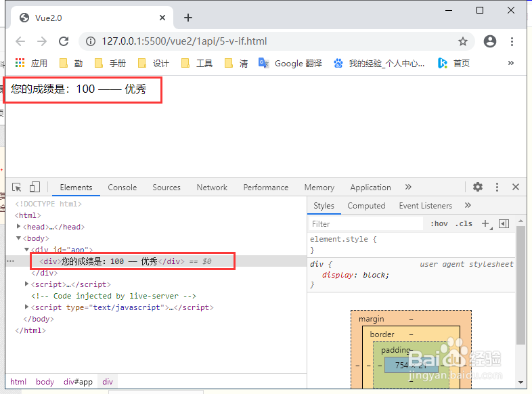This screenshot has height=394, width=532.
Task: Click the browser forward arrow
Action: (x=42, y=41)
